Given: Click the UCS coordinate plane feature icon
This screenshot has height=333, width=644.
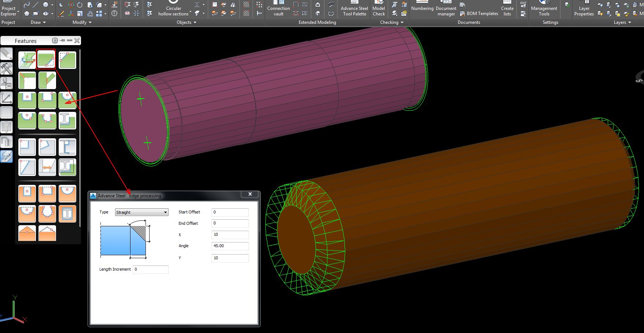Looking at the screenshot, I should pyautogui.click(x=27, y=60).
